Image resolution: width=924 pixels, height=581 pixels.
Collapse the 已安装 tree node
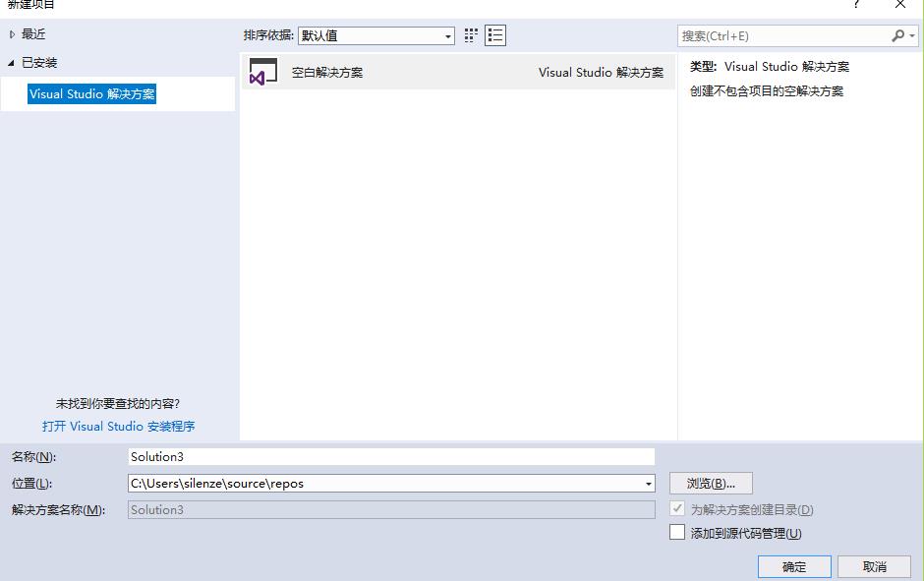(11, 63)
